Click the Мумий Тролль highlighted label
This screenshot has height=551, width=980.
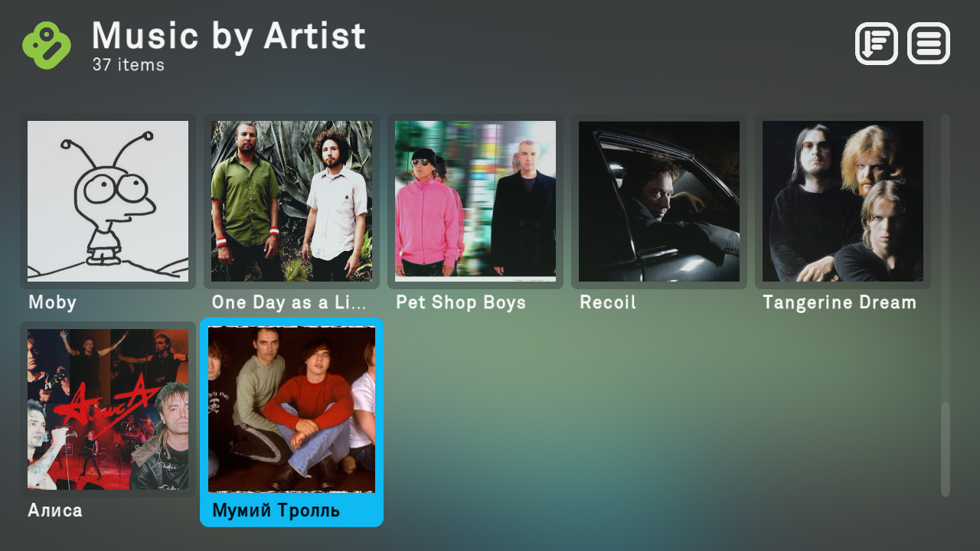(x=276, y=510)
